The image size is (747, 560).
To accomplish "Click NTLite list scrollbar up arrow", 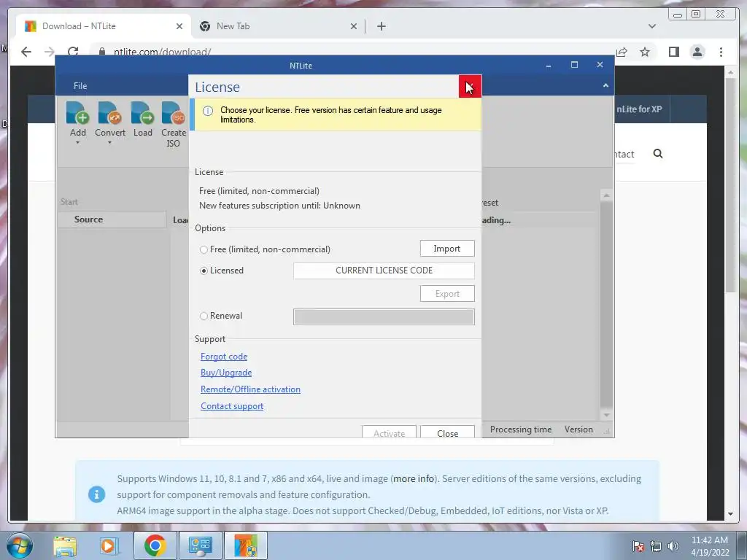I will [606, 195].
